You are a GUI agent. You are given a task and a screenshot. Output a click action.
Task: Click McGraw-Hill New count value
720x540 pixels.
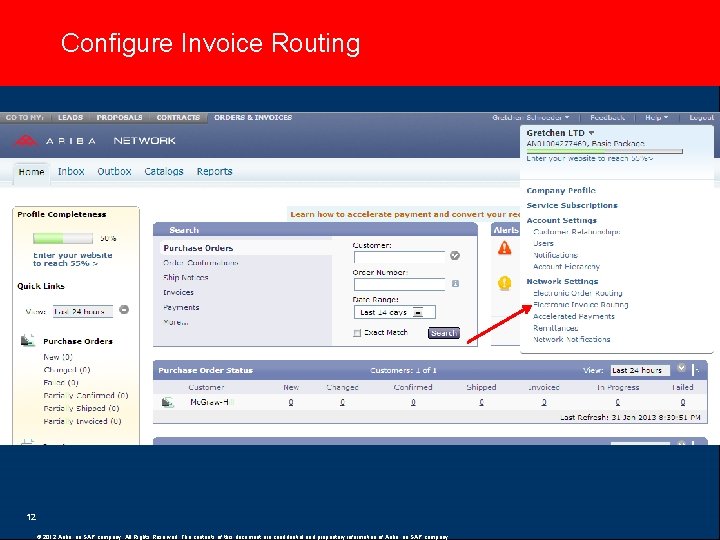point(291,402)
